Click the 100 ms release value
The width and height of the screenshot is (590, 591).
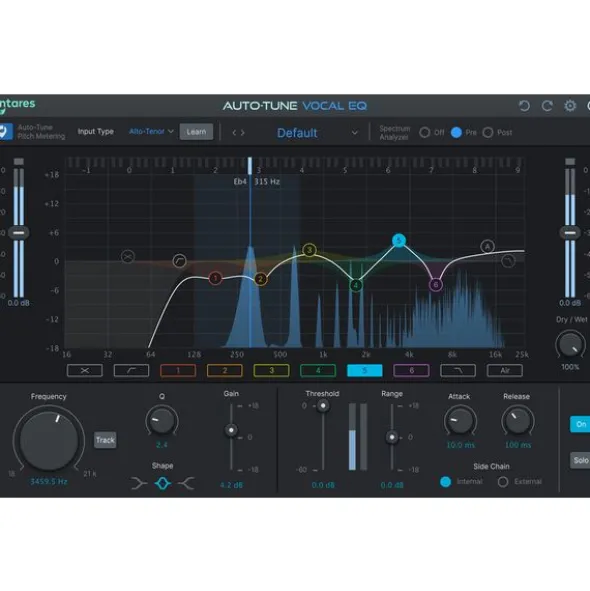click(x=518, y=445)
